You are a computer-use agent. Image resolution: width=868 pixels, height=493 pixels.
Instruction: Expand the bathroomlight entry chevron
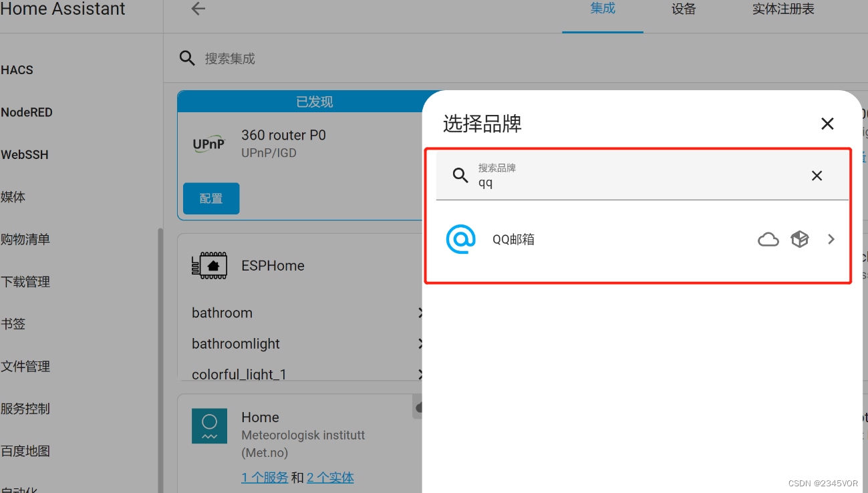pyautogui.click(x=420, y=343)
